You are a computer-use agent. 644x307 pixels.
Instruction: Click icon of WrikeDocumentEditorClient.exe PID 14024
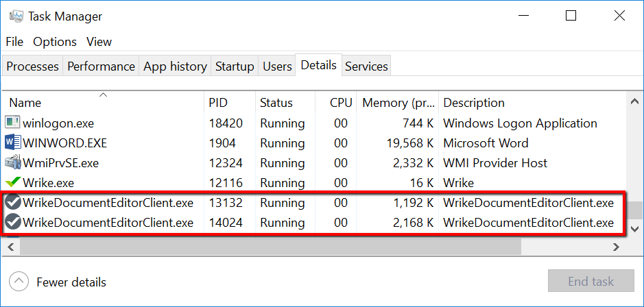point(12,223)
